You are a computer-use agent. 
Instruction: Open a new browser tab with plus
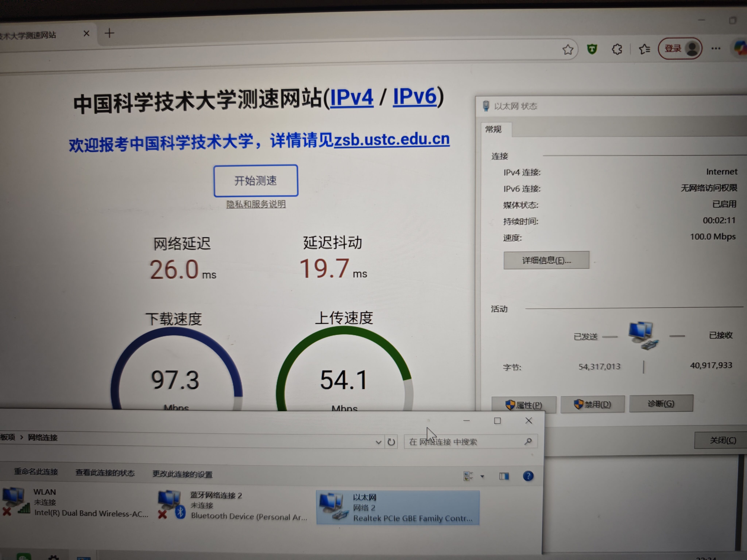(109, 33)
